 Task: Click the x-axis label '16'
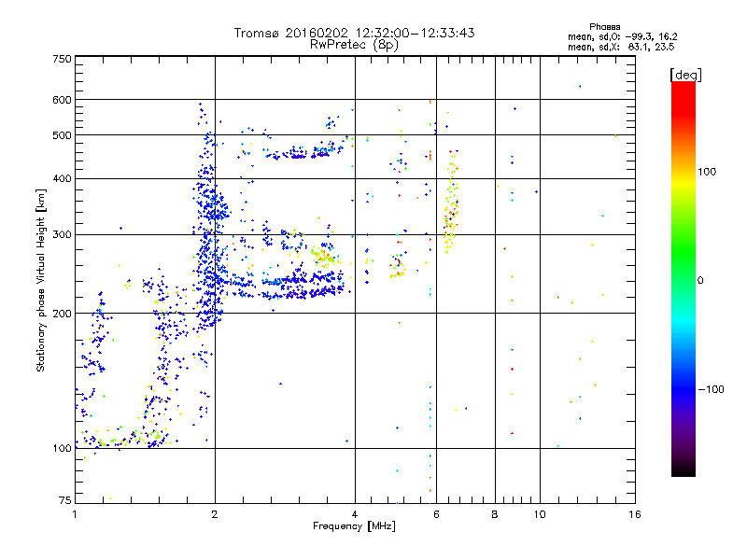click(x=635, y=514)
